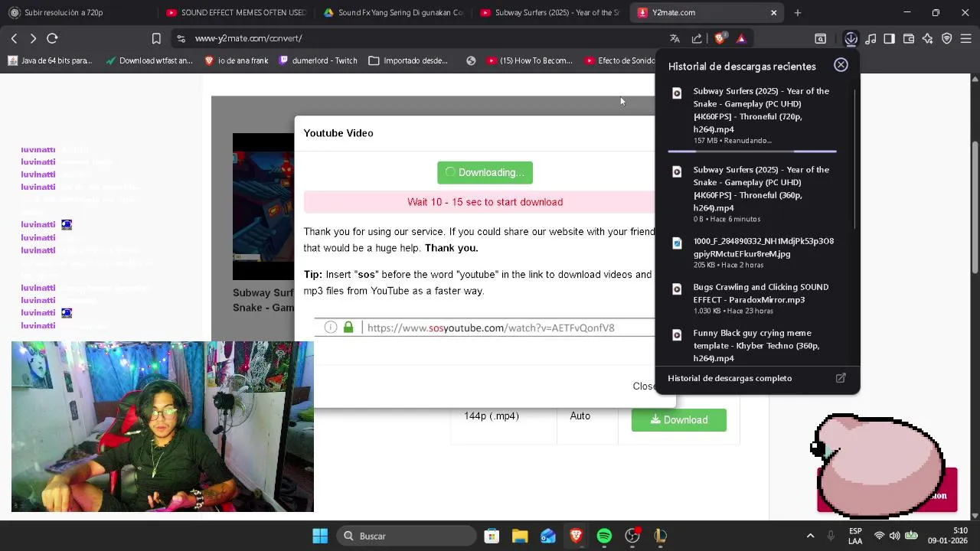Close the Y2mate.com tab
Screen dimensions: 980x551
click(x=773, y=12)
